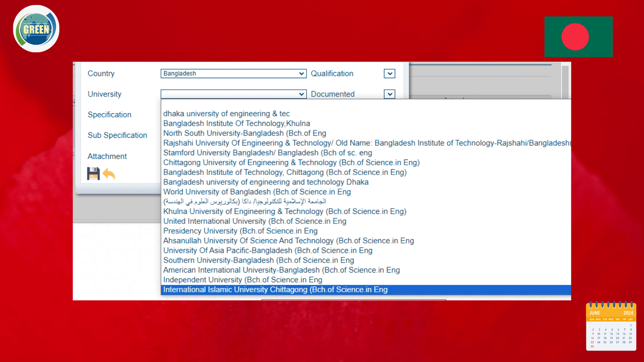
Task: Click the right-side vertical scrollbar
Action: point(565,80)
